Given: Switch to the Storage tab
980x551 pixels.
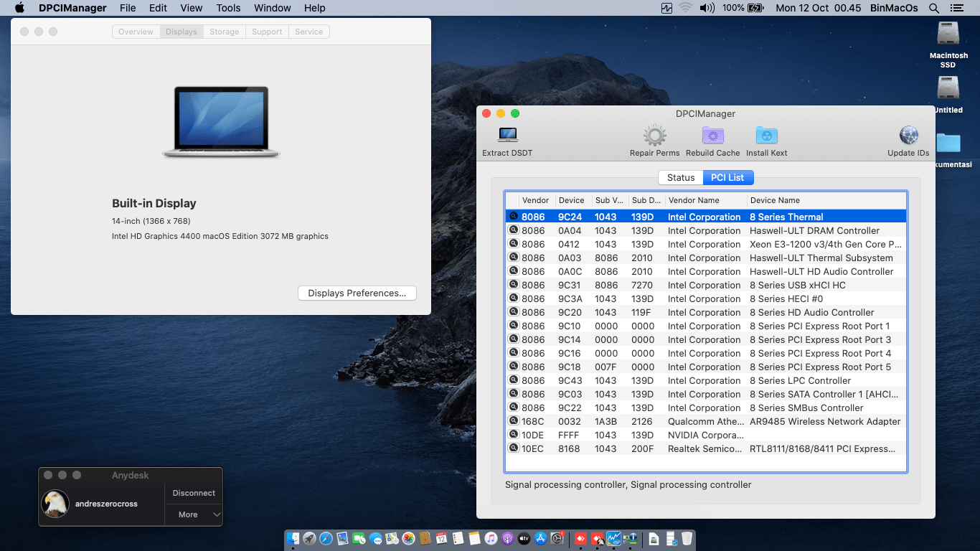Looking at the screenshot, I should click(x=224, y=32).
